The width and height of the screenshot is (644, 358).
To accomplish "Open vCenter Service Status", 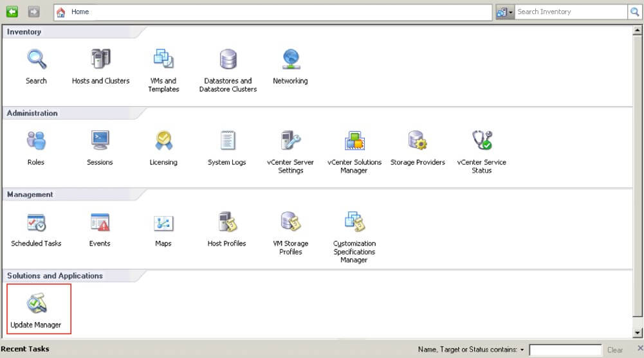I will coord(482,141).
